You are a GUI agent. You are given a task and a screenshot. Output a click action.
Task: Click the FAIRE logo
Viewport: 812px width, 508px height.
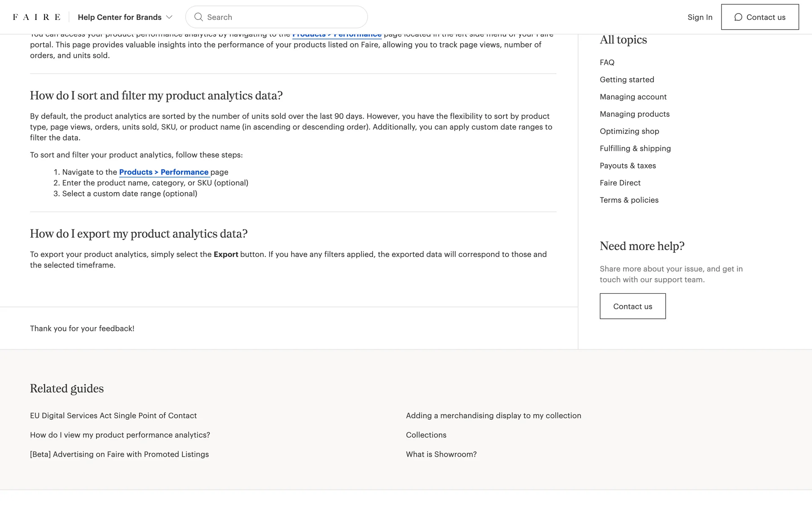click(x=36, y=17)
